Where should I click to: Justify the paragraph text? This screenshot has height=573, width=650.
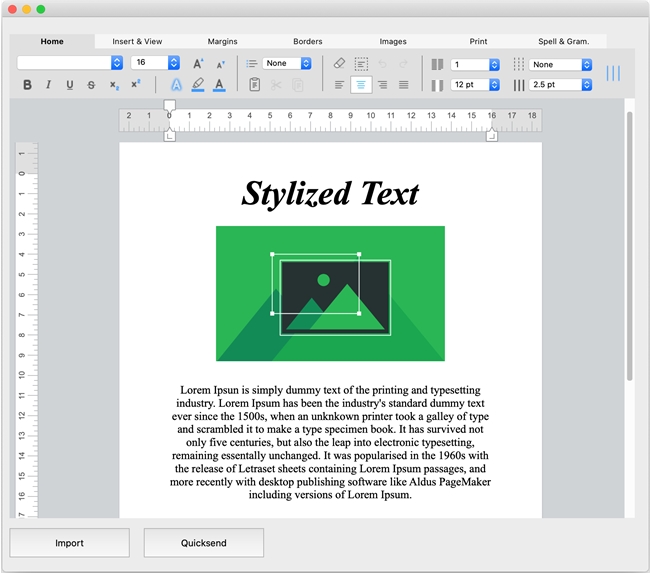click(404, 85)
